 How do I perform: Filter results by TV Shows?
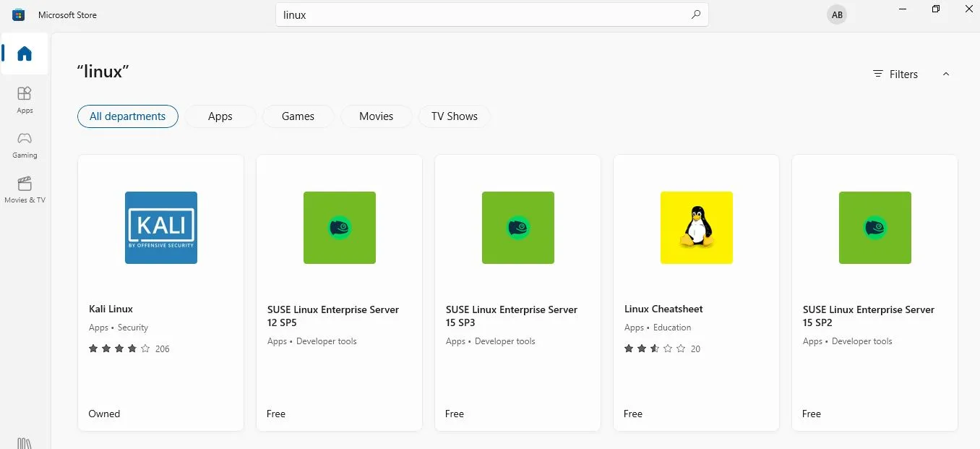tap(455, 116)
